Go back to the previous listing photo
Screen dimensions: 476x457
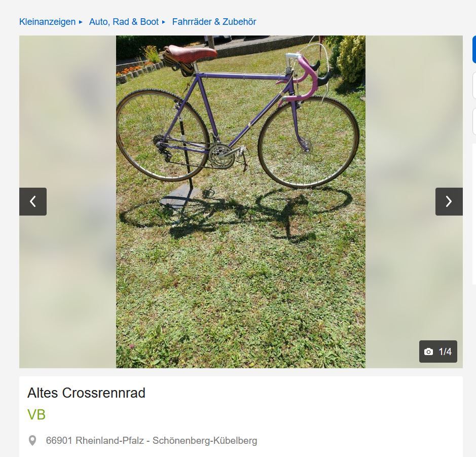coord(33,202)
